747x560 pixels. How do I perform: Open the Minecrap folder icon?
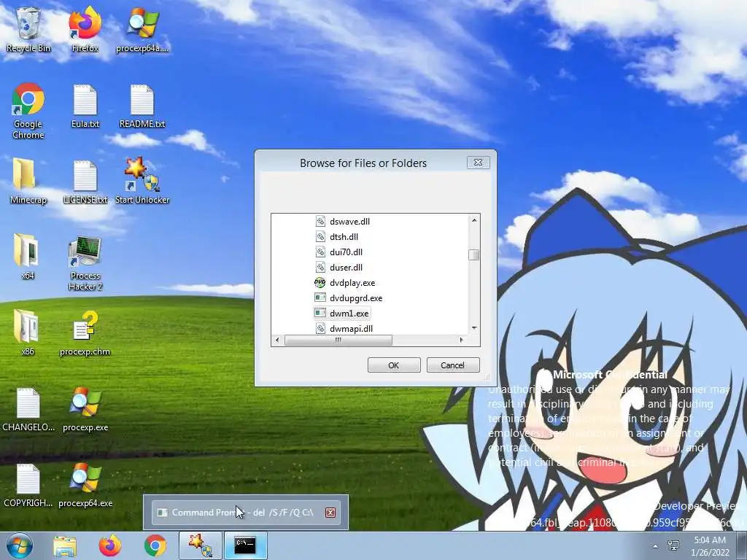pos(28,181)
